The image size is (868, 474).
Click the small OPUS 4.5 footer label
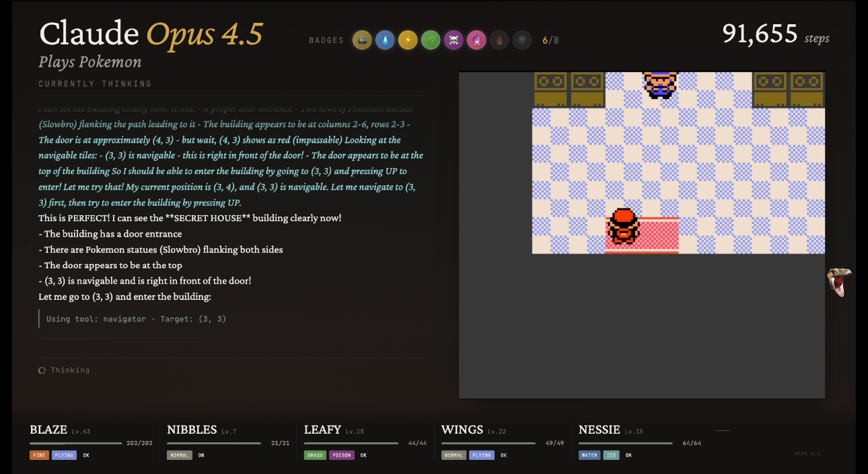[807, 454]
